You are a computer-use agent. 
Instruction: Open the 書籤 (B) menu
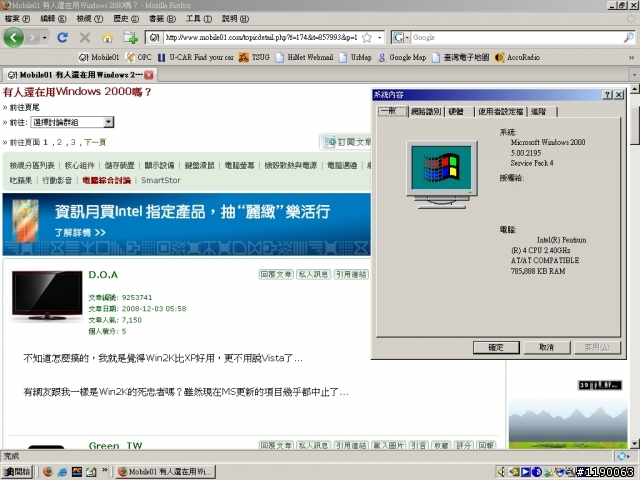(x=162, y=19)
